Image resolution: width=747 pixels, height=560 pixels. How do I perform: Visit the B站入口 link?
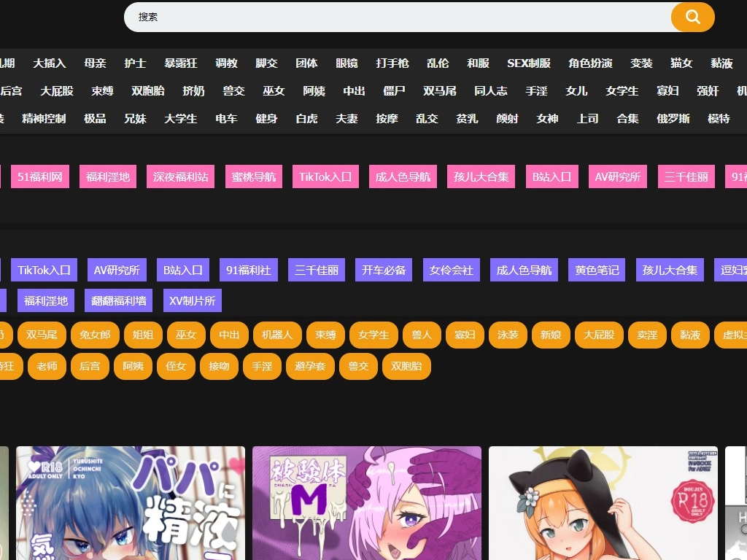[551, 176]
